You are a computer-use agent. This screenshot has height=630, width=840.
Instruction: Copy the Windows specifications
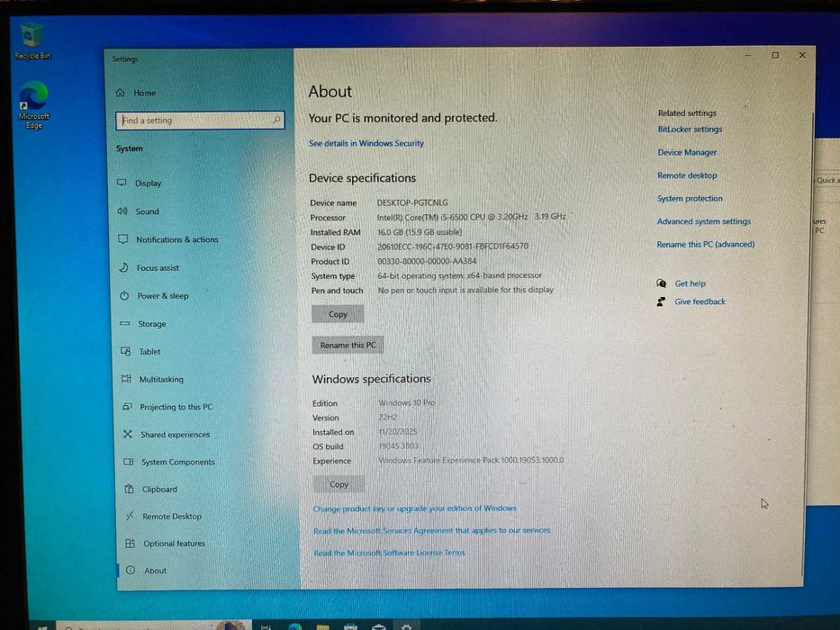(339, 484)
